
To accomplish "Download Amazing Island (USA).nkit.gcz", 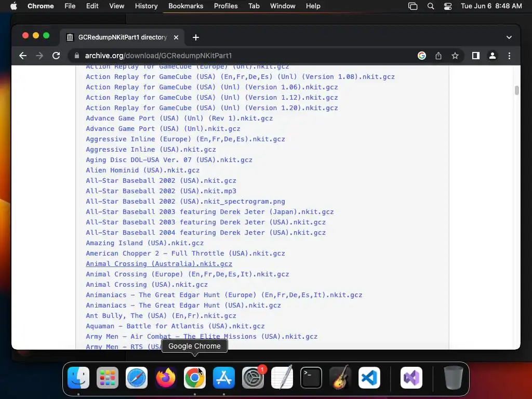I will pos(144,243).
